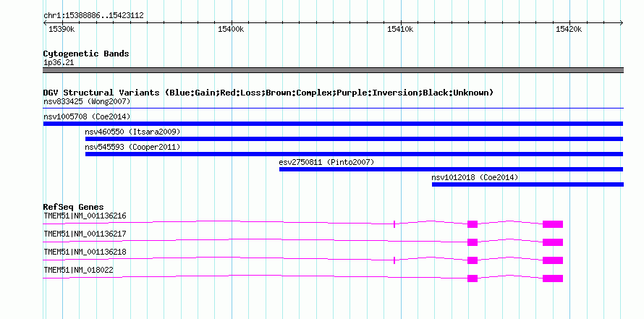The image size is (644, 319).
Task: Click the left arrowhead of the coordinate ruler
Action: pyautogui.click(x=45, y=22)
